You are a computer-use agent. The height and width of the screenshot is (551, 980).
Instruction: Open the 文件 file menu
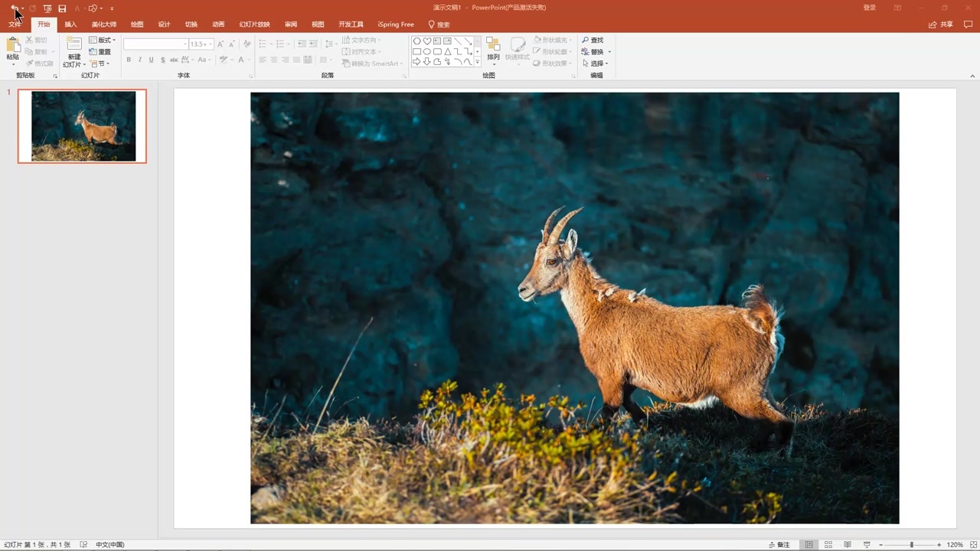[x=15, y=24]
